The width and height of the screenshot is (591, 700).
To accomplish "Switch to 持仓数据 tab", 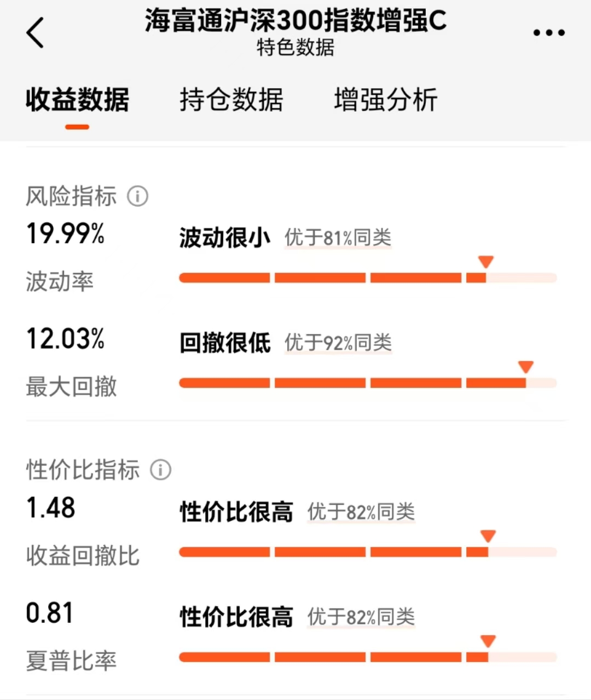I will click(x=231, y=100).
